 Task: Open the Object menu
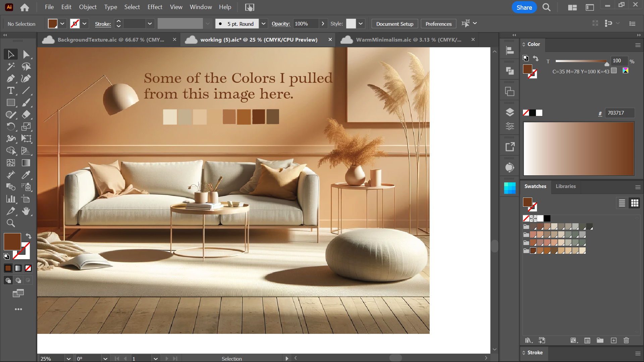[88, 7]
